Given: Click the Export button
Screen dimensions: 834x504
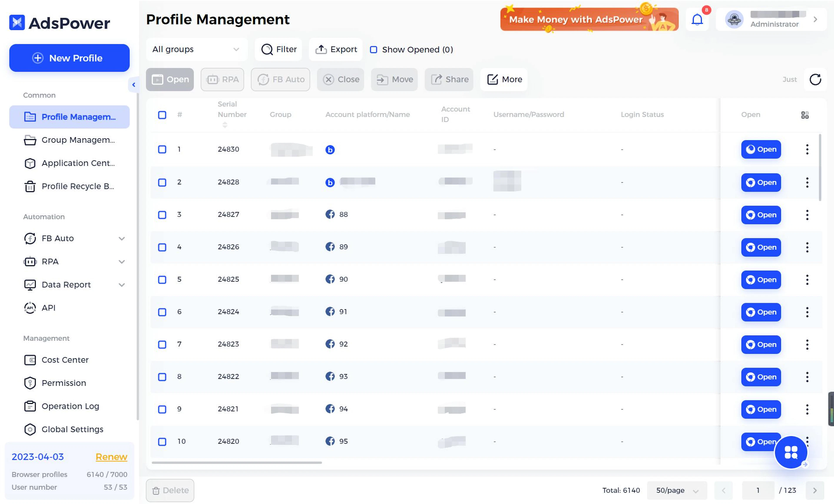Looking at the screenshot, I should coord(336,49).
